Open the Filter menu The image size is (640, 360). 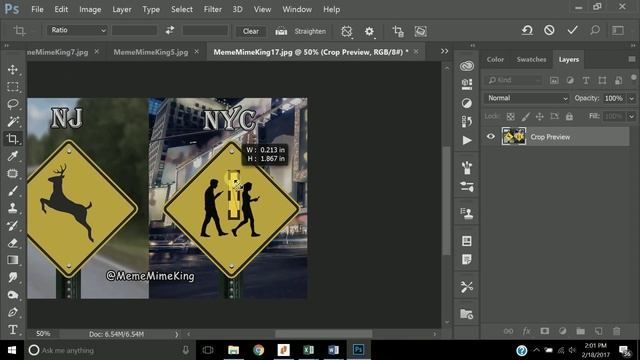point(213,9)
